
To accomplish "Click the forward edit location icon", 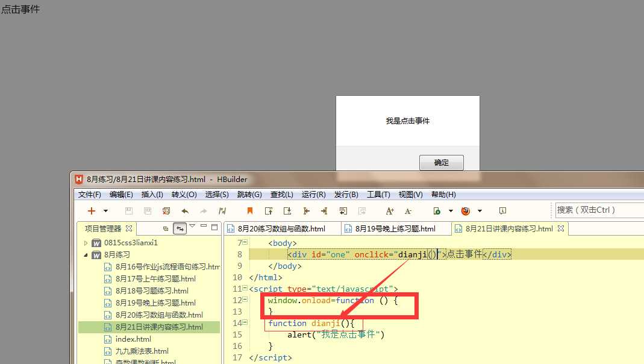I will [325, 211].
